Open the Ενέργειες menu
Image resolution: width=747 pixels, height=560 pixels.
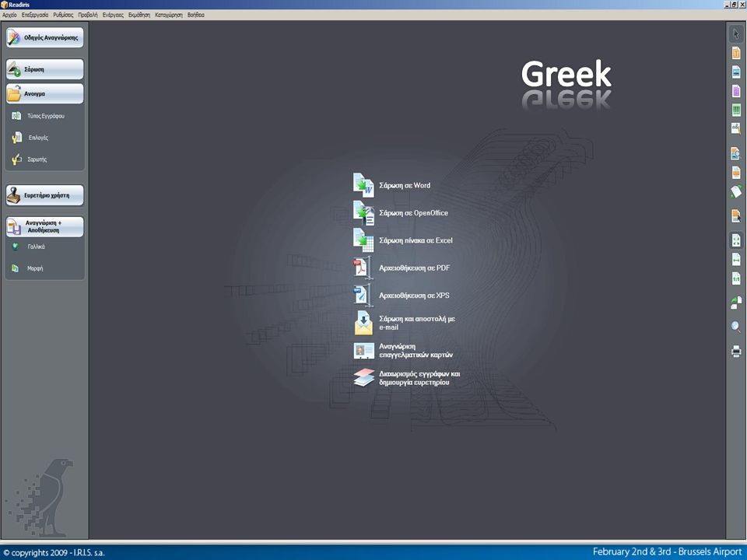click(x=113, y=15)
